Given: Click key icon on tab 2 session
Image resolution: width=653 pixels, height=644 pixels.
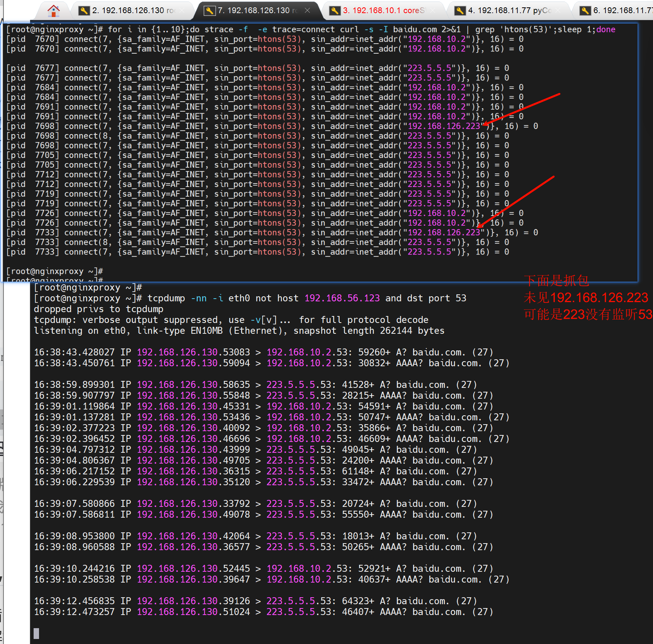Looking at the screenshot, I should (x=83, y=10).
